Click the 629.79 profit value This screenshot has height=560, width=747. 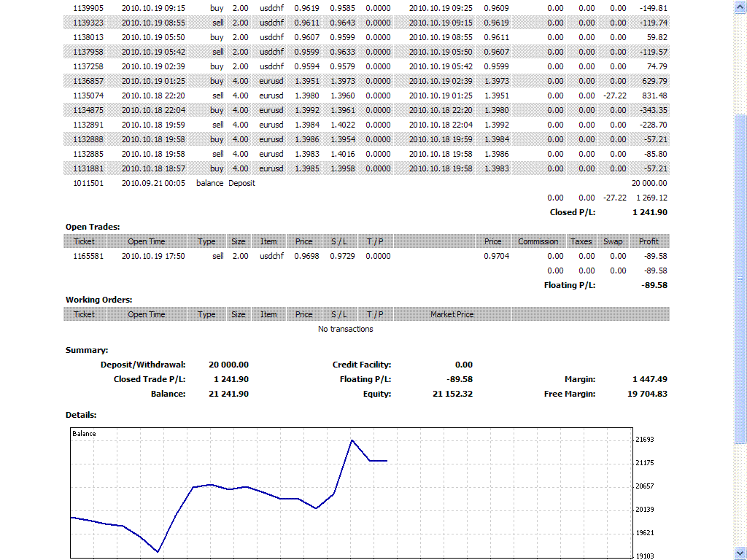tap(653, 81)
